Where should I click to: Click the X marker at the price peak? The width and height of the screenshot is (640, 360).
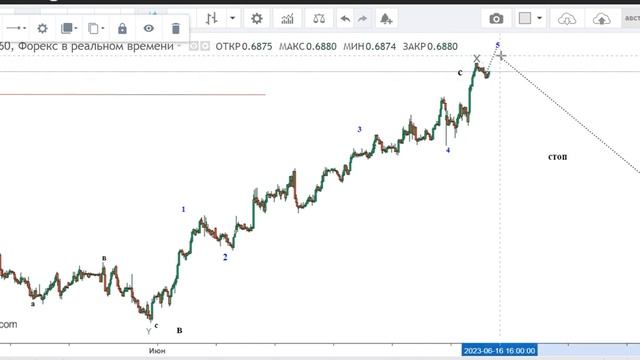(476, 58)
